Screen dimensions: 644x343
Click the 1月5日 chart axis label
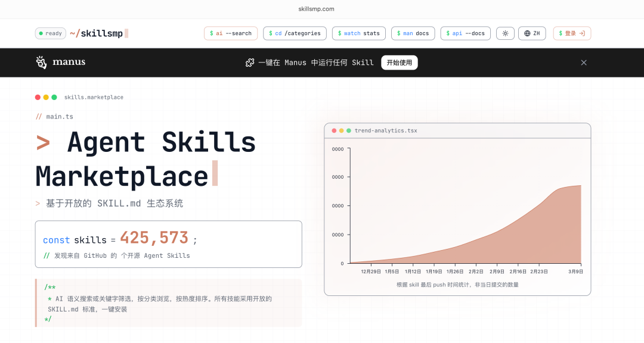coord(392,272)
